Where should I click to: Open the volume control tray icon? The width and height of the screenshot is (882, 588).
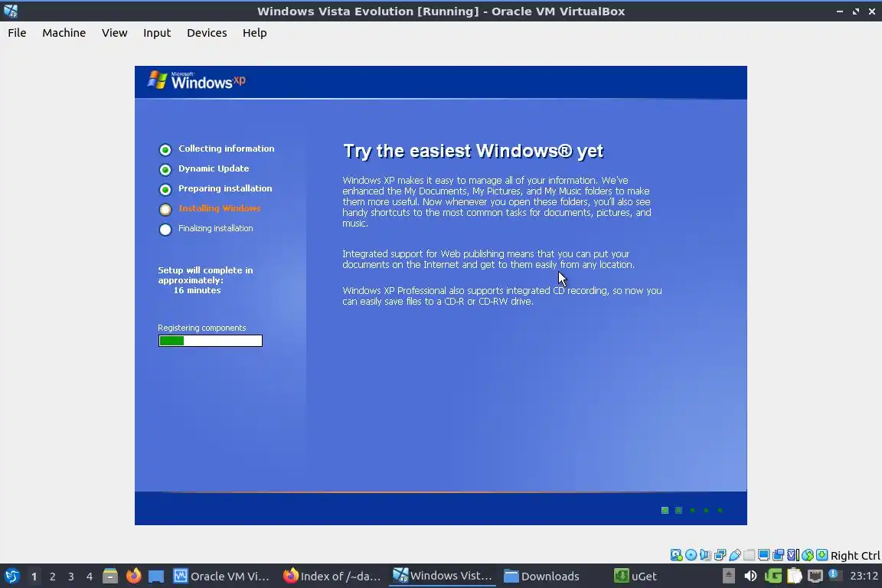point(750,576)
